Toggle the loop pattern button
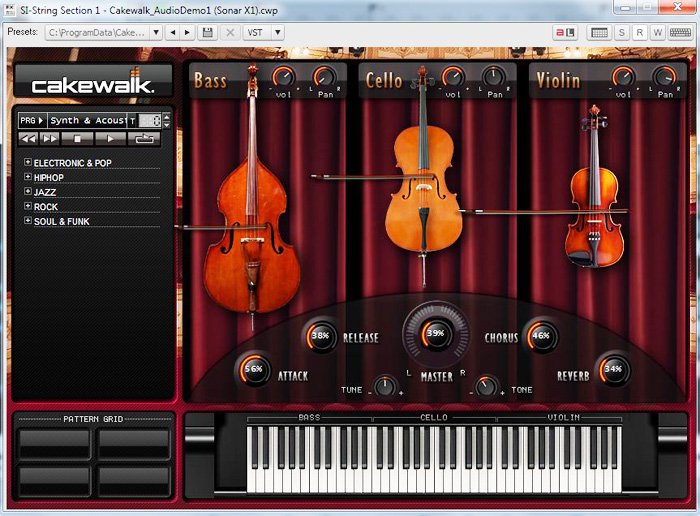 [144, 139]
